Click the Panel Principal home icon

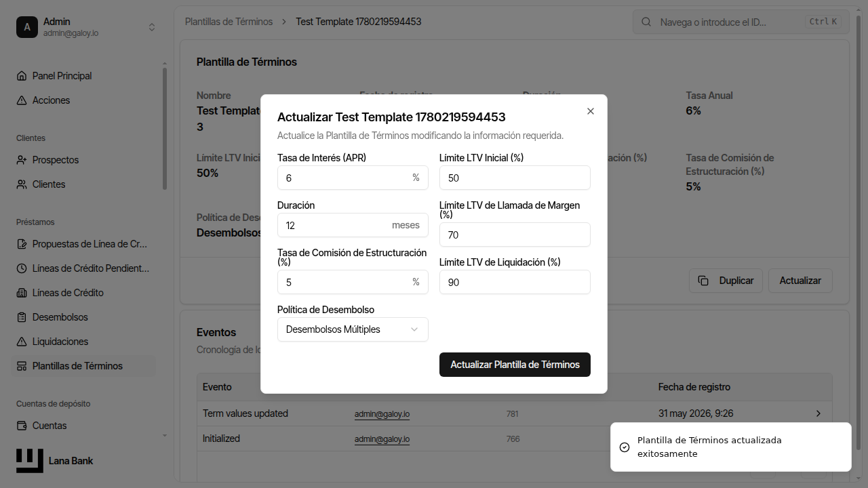[22, 76]
